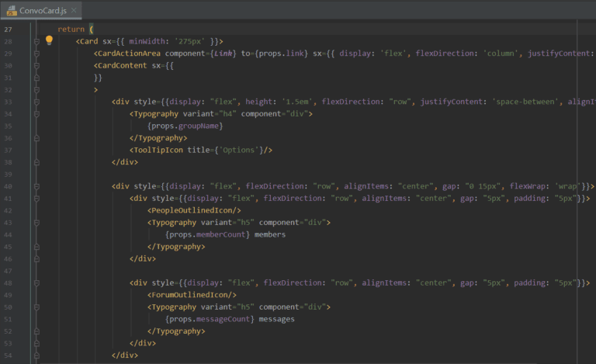Image resolution: width=596 pixels, height=364 pixels.
Task: Click 'groupName' prop on line 35
Action: (x=199, y=127)
